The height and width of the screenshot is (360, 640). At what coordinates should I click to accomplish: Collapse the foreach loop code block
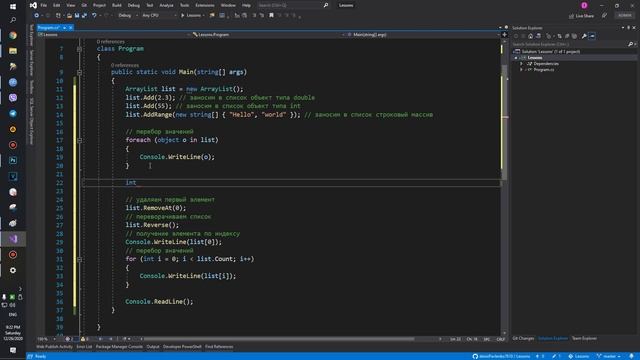[79, 140]
